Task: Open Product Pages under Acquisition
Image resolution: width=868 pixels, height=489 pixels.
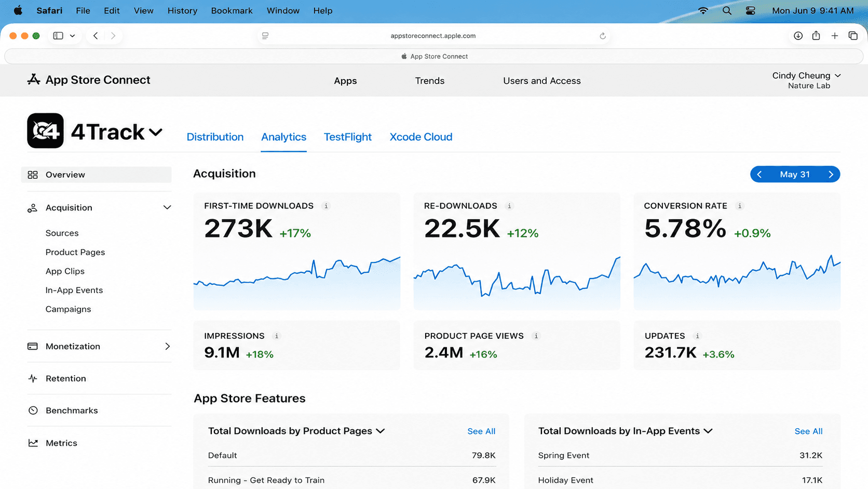Action: [75, 252]
